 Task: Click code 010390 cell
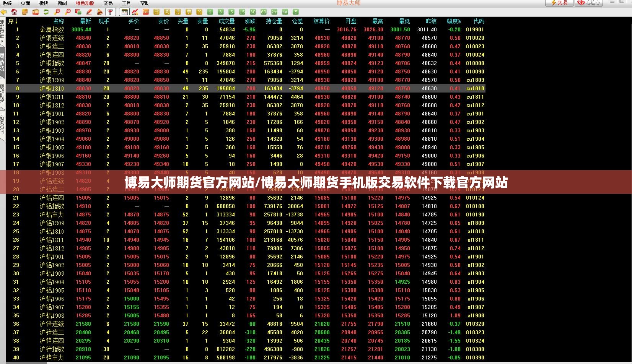(475, 357)
